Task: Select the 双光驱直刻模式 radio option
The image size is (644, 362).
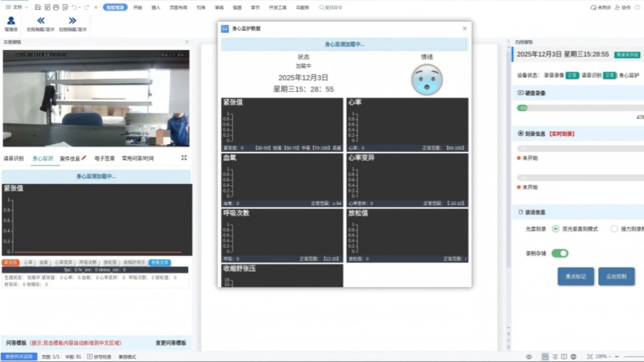Action: (x=556, y=229)
